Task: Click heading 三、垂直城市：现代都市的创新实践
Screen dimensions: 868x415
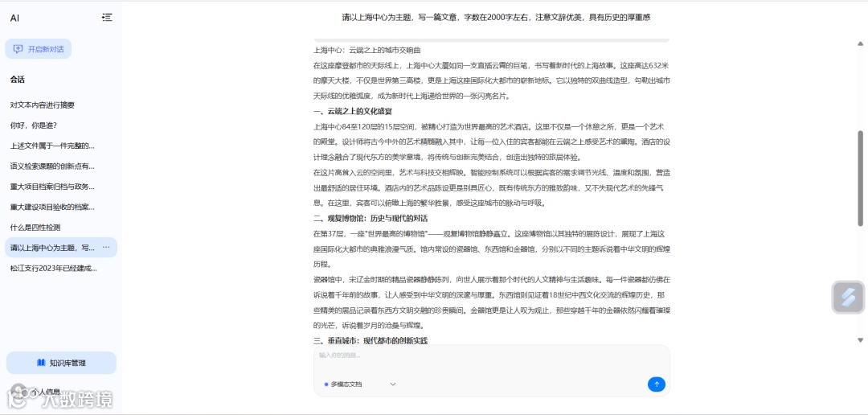Action: [371, 341]
